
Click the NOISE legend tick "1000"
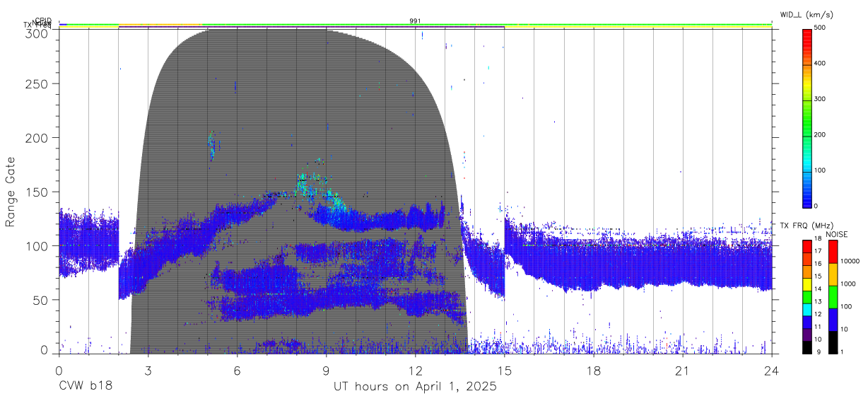[848, 284]
